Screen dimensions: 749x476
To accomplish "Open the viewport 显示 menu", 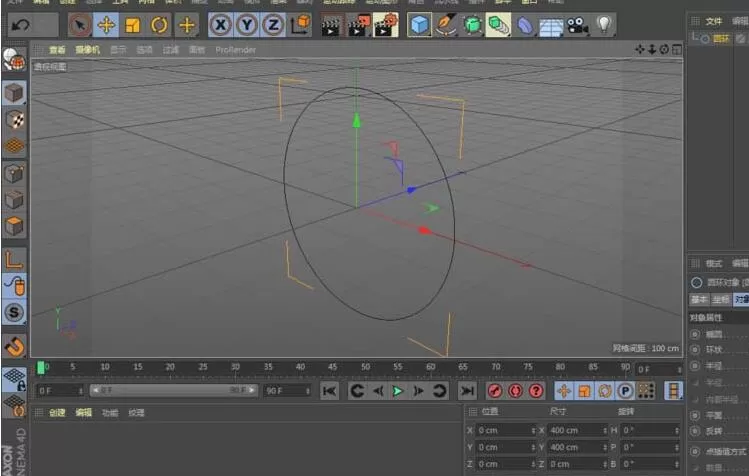I will (x=118, y=50).
